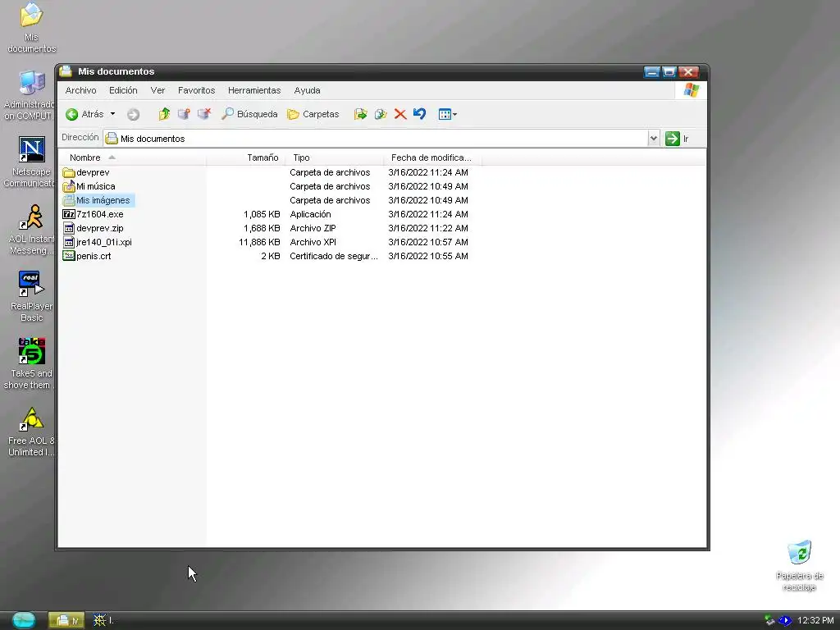This screenshot has width=840, height=630.
Task: Open the Herramientas menu
Action: coord(254,90)
